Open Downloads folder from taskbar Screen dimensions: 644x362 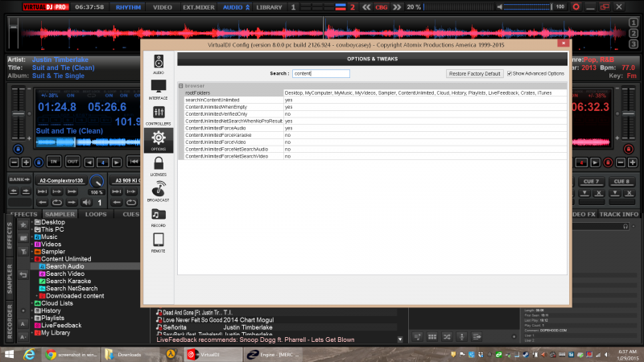(x=129, y=354)
